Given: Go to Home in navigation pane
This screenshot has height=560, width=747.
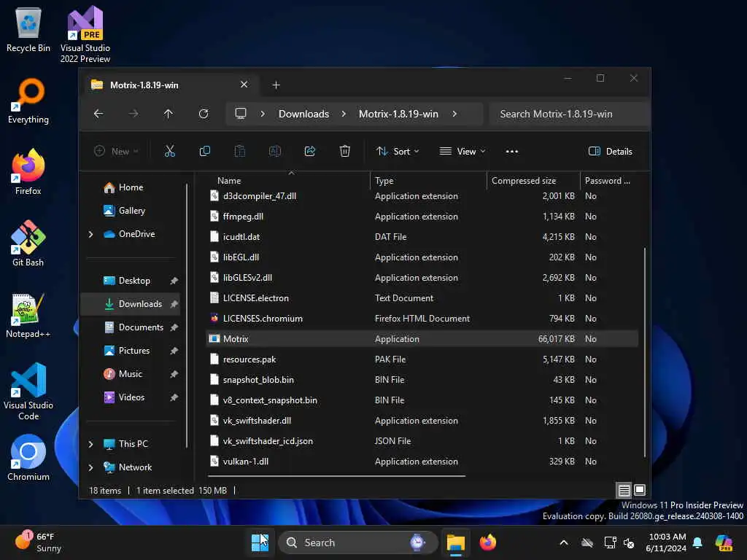Looking at the screenshot, I should 131,187.
